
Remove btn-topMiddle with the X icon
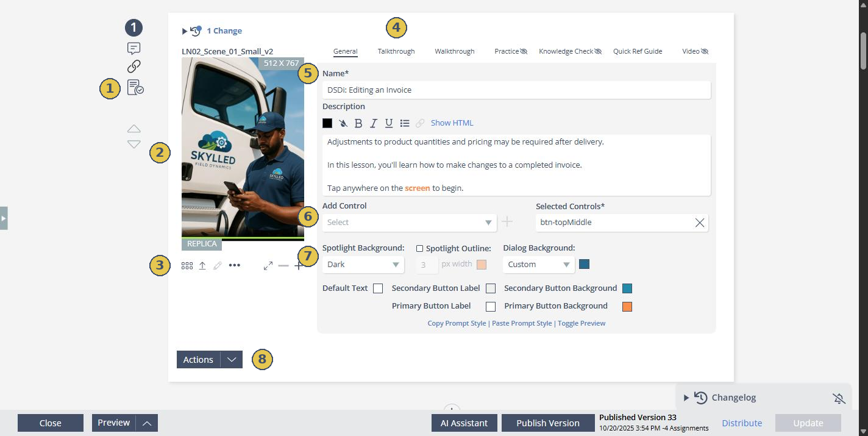[x=700, y=223]
